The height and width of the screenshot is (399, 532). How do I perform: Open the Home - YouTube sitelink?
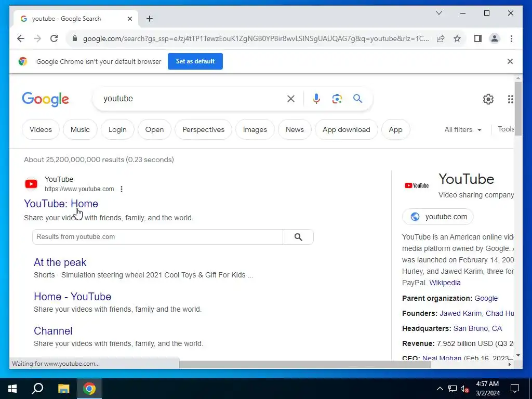(x=73, y=297)
